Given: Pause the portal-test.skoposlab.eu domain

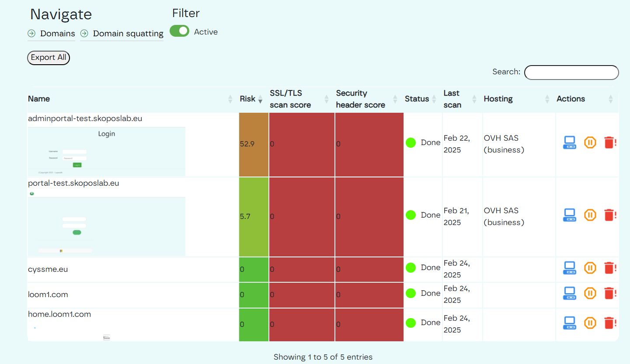Looking at the screenshot, I should coord(590,215).
